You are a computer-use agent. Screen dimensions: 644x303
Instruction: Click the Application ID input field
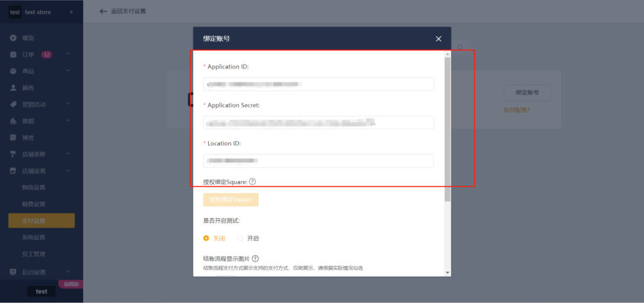(318, 84)
